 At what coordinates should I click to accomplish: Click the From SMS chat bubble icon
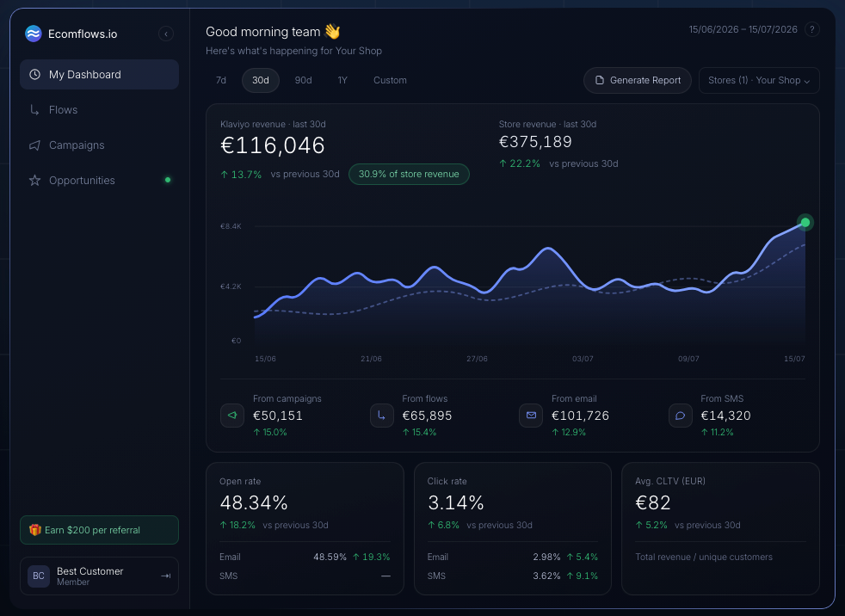680,416
